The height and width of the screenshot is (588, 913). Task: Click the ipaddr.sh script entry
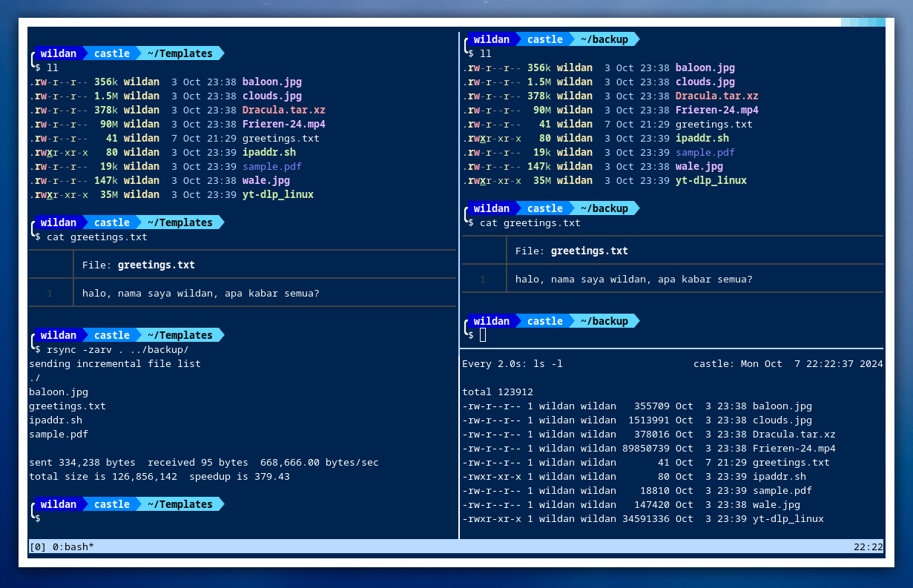pyautogui.click(x=268, y=152)
